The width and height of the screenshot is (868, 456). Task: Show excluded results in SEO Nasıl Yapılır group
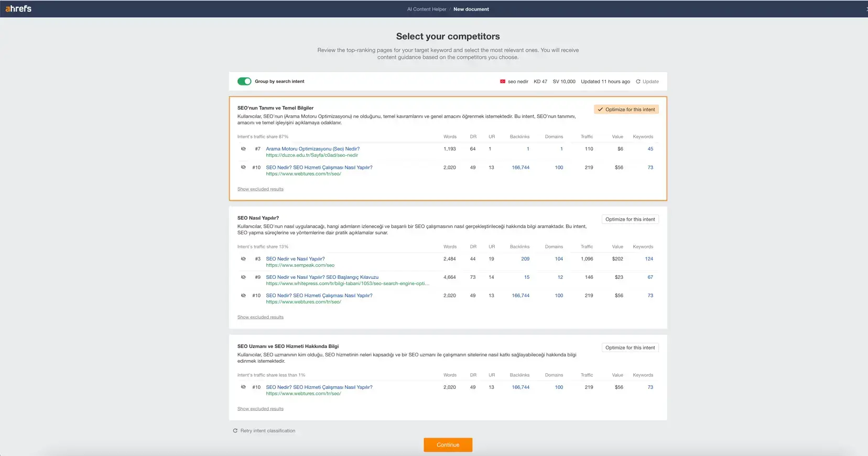pos(260,317)
